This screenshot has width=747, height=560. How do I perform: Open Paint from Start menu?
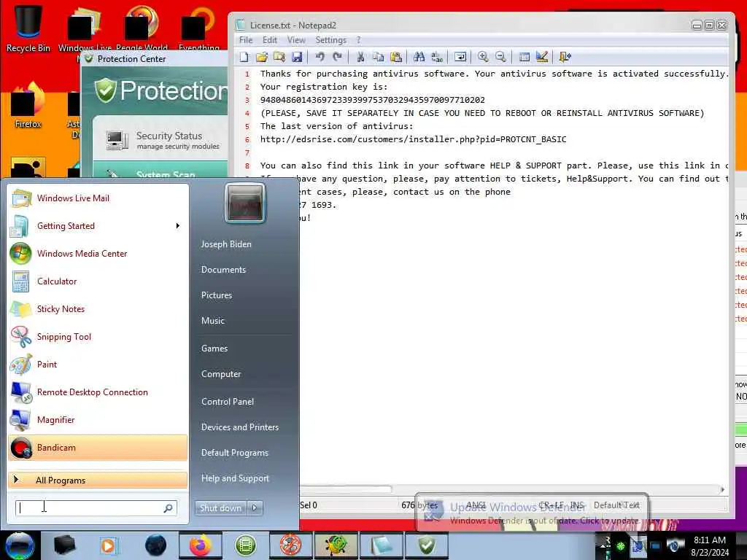click(98, 365)
